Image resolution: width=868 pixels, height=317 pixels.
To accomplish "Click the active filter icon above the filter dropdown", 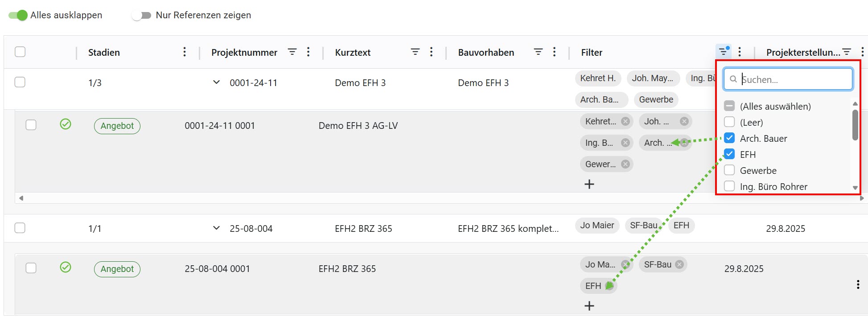I will point(723,51).
